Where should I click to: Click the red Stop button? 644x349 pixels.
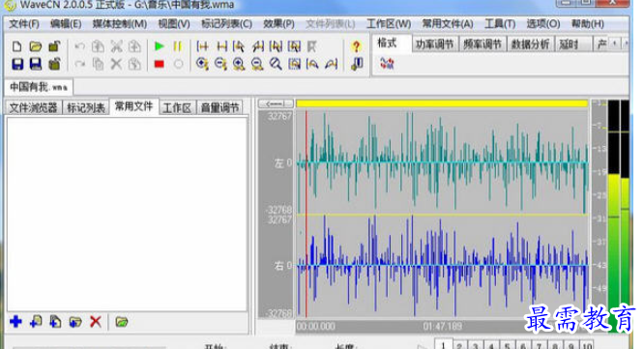160,64
